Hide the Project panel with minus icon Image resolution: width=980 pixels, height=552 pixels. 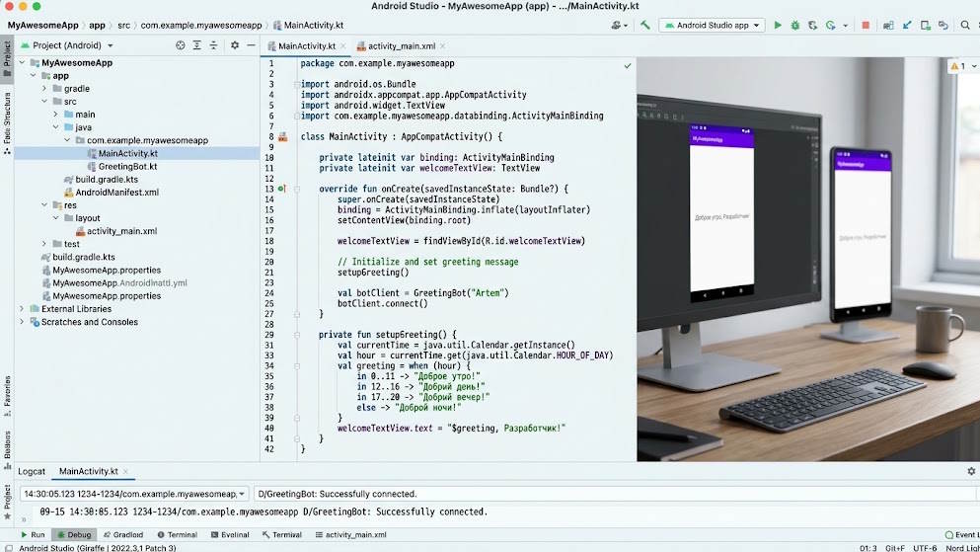[x=251, y=45]
